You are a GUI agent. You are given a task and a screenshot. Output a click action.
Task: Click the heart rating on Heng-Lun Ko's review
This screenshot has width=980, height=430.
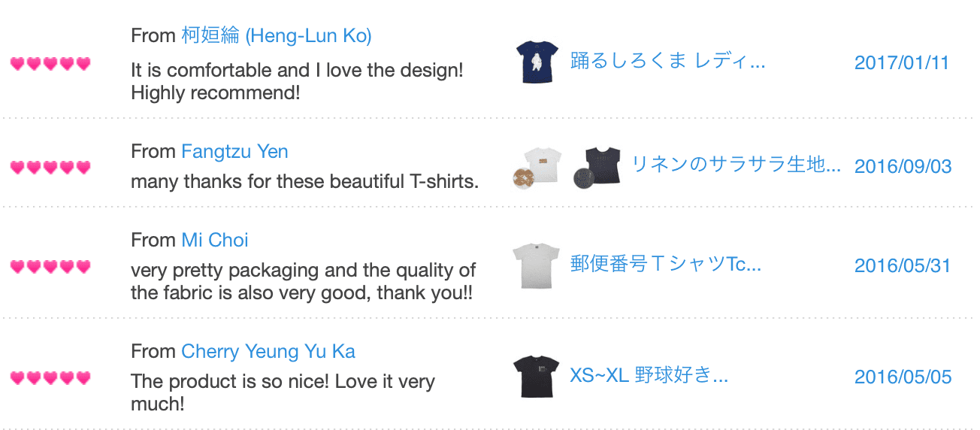50,64
